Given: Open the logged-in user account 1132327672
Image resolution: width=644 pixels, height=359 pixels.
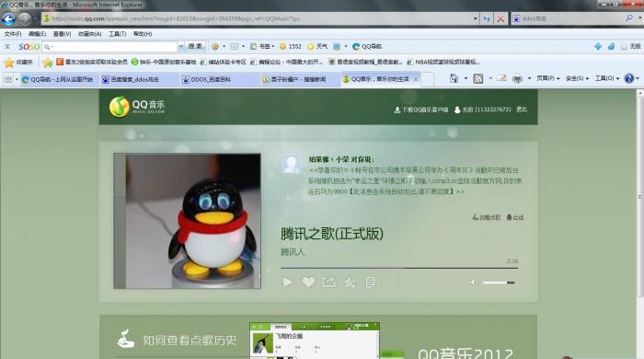Looking at the screenshot, I should (x=483, y=110).
